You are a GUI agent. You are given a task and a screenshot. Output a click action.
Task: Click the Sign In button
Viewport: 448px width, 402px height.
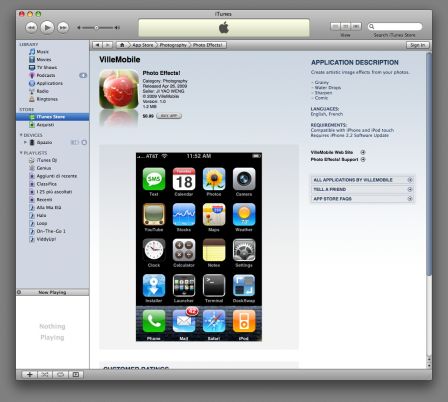[418, 45]
